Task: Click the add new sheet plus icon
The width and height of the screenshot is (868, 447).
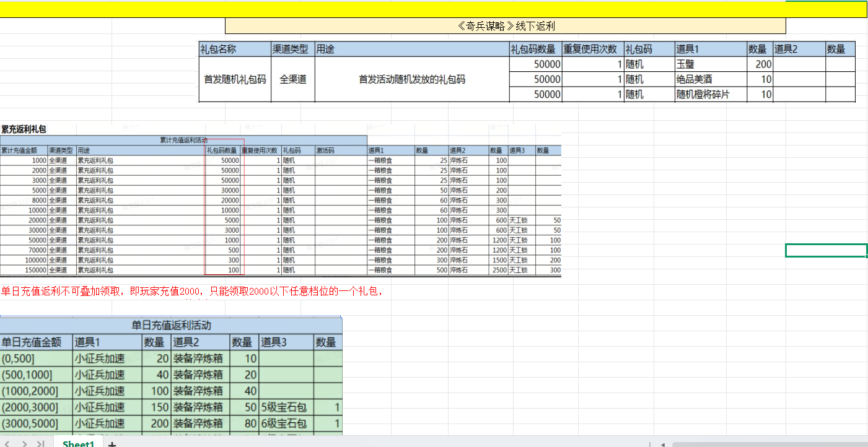Action: tap(112, 443)
